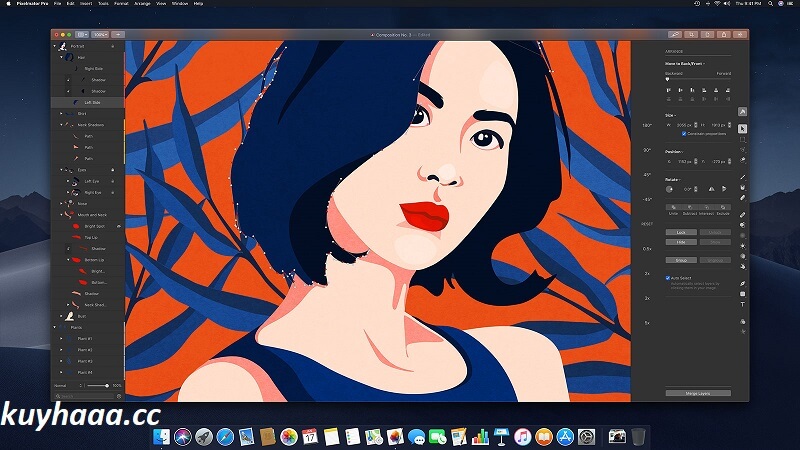Click the add layer plus button in toolbar
Viewport: 800px width, 450px height.
pyautogui.click(x=118, y=35)
